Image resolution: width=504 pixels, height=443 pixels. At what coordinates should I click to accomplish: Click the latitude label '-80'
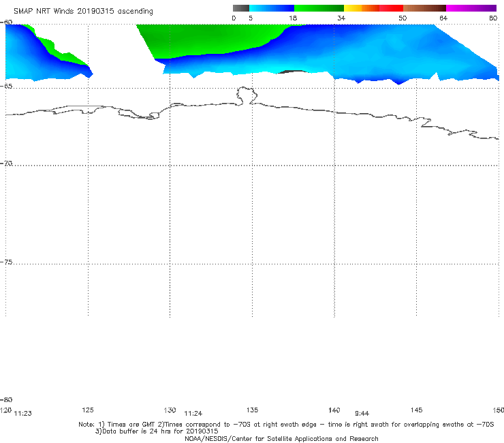[6, 399]
